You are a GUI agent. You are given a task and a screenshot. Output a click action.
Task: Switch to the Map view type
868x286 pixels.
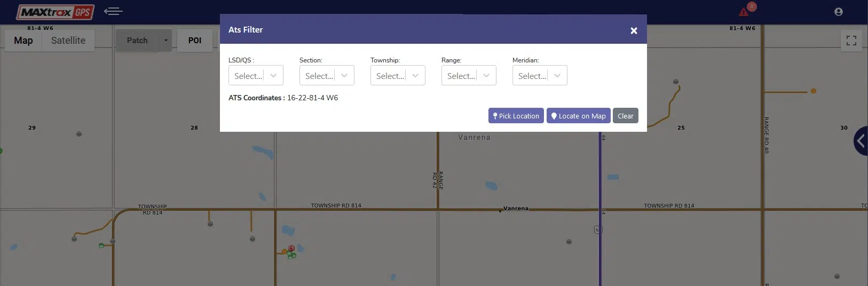click(23, 41)
